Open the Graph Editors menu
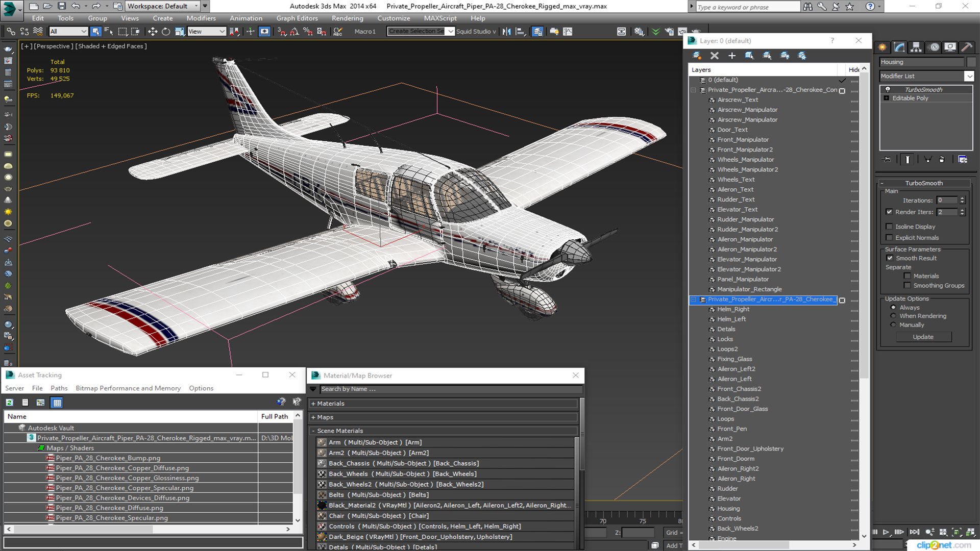980x551 pixels. click(297, 18)
